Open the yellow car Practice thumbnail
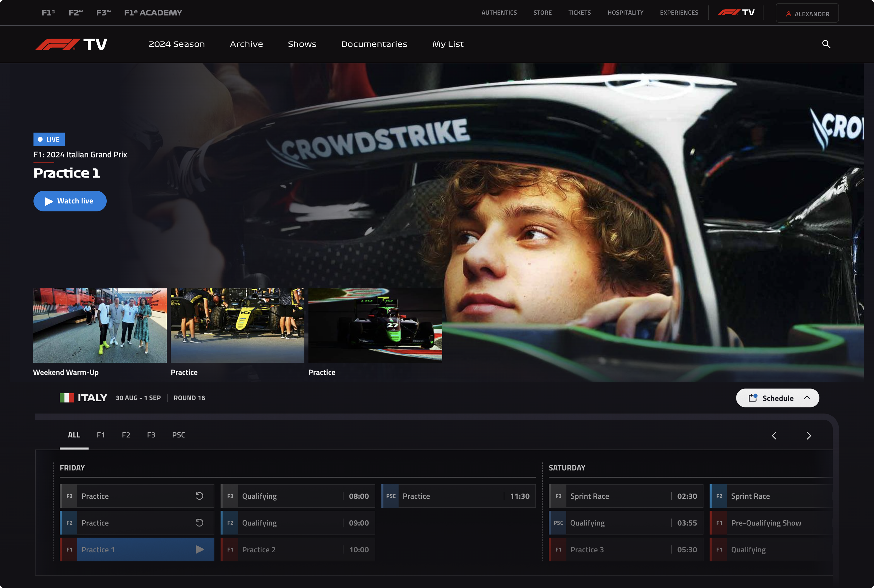The image size is (874, 588). 238,326
